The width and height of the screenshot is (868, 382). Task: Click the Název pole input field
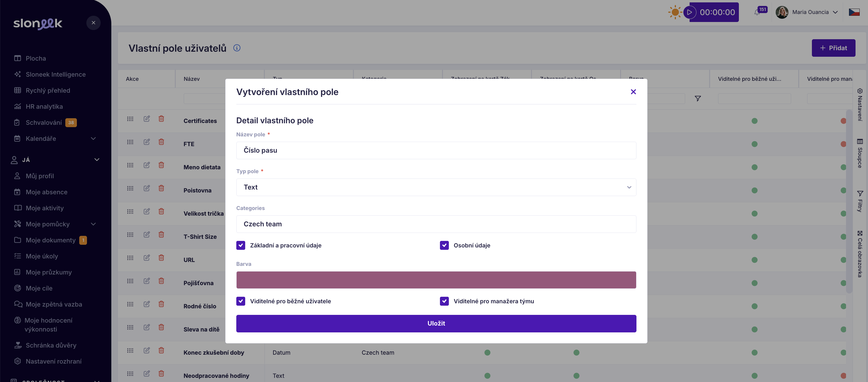[436, 150]
